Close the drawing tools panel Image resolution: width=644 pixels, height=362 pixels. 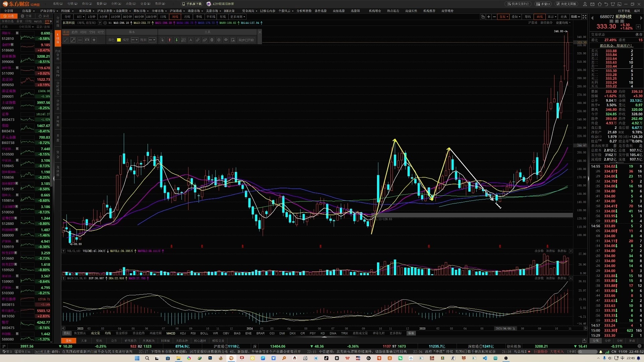coord(259,32)
